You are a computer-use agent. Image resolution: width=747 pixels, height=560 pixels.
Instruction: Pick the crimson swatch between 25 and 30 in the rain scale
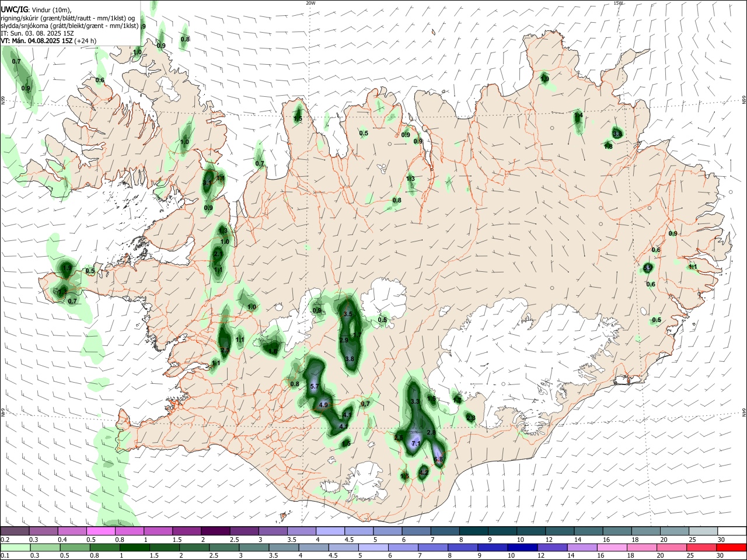[x=701, y=547]
